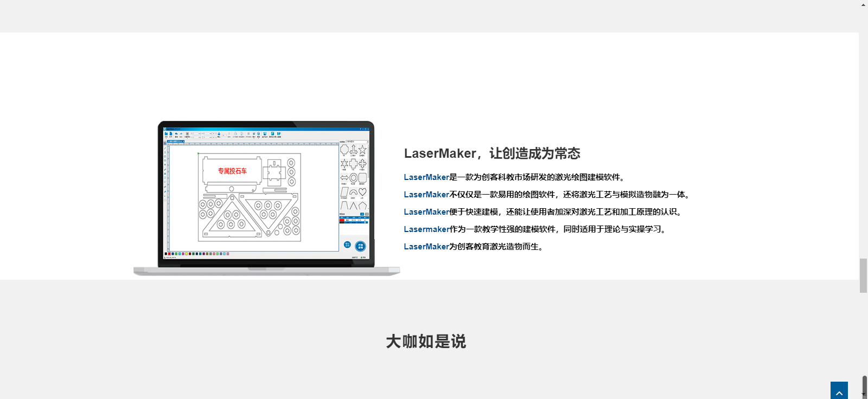This screenshot has height=399, width=868.
Task: Click the "大咖如是说" section heading
Action: tap(426, 342)
